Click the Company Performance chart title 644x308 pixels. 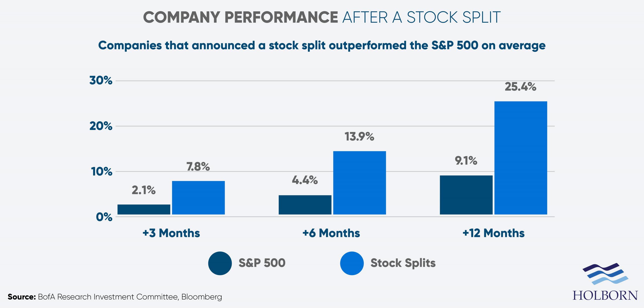[322, 17]
